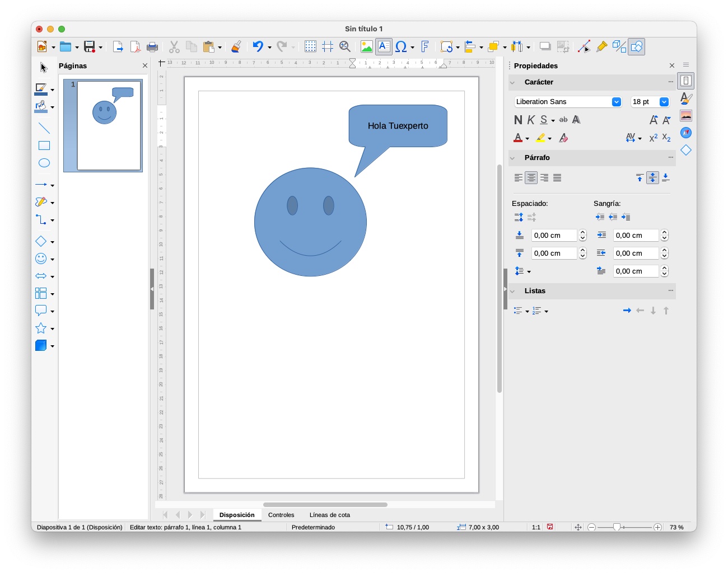Click the zoom slider handle
Screen dimensions: 728x573
[617, 527]
